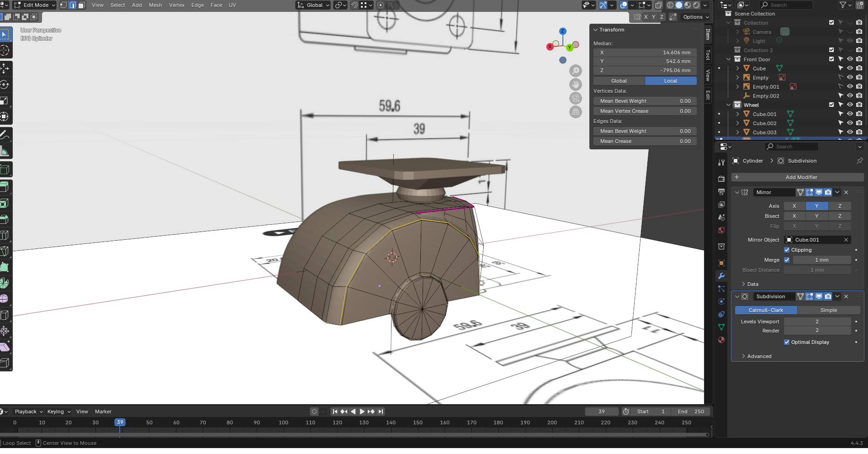Click frame 100 on timeline ruler

point(283,422)
